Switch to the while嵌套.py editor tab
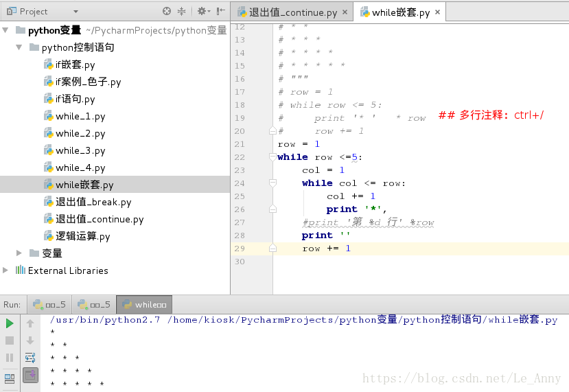Screen dimensions: 569x392 [x=400, y=12]
